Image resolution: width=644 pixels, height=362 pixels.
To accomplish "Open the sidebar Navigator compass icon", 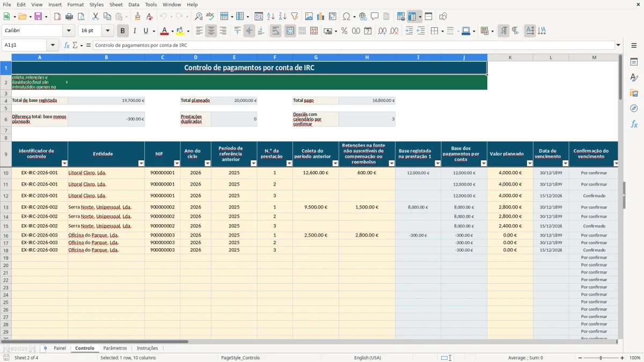I will point(634,108).
